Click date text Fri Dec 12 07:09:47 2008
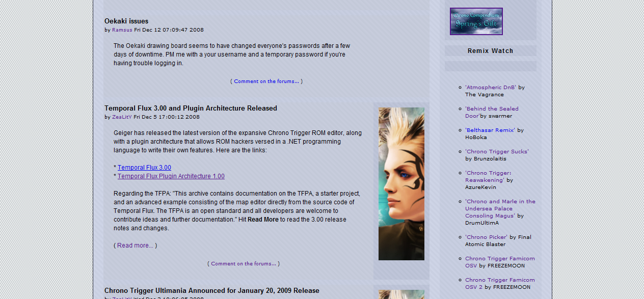 [x=169, y=30]
